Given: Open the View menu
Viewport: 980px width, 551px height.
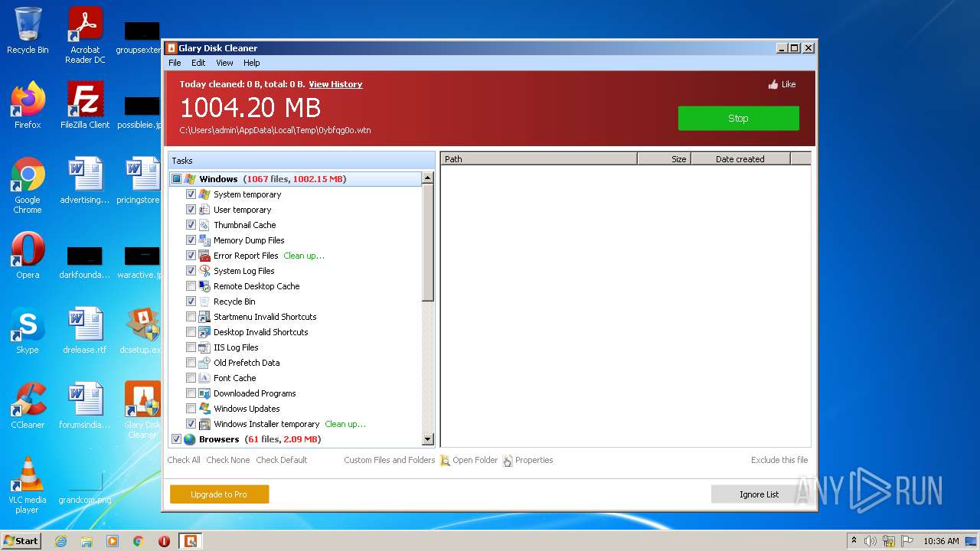Looking at the screenshot, I should 224,63.
